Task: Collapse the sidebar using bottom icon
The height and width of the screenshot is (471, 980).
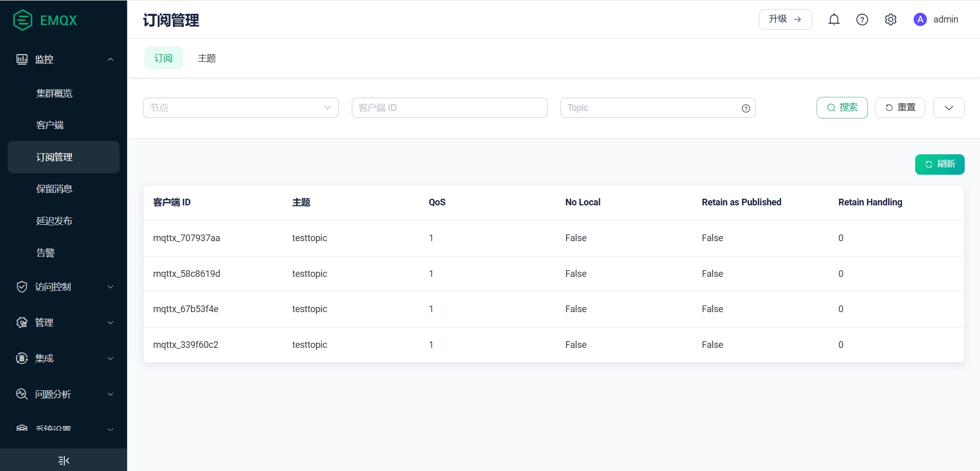Action: tap(64, 460)
